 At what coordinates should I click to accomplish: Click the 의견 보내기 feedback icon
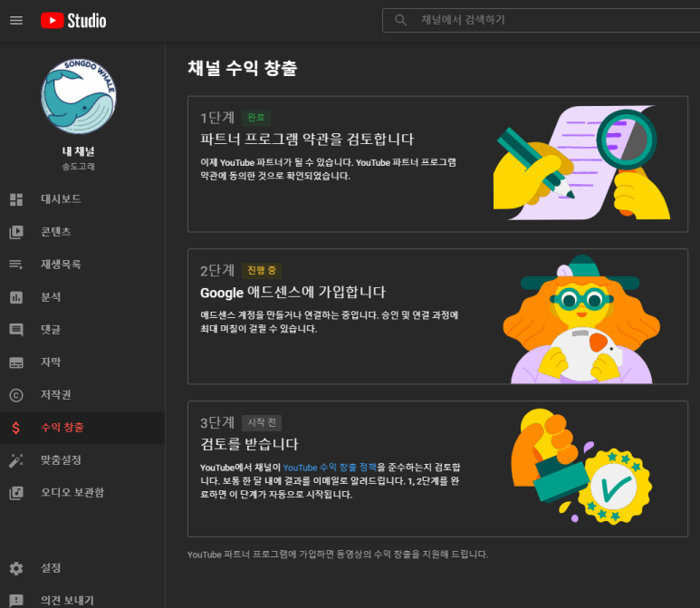coord(16,601)
